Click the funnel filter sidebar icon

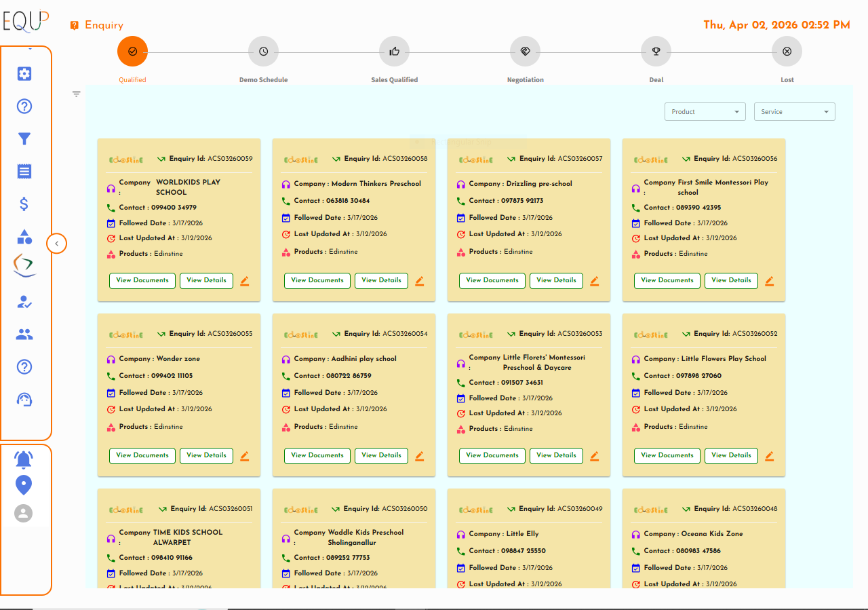click(24, 139)
